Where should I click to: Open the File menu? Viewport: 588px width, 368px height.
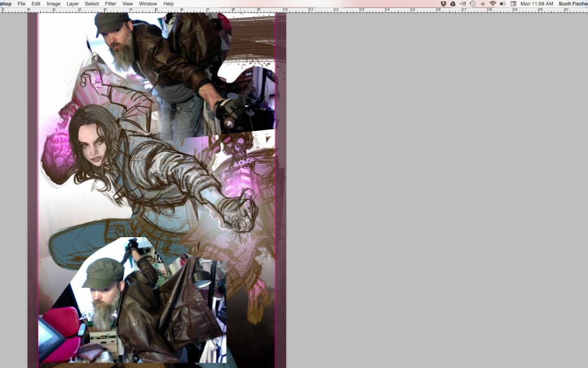pos(21,4)
